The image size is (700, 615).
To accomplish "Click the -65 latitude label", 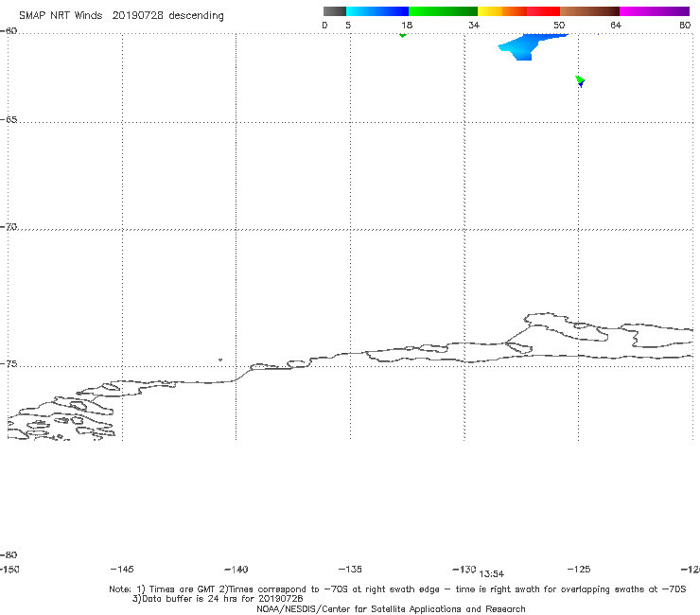I will [9, 120].
